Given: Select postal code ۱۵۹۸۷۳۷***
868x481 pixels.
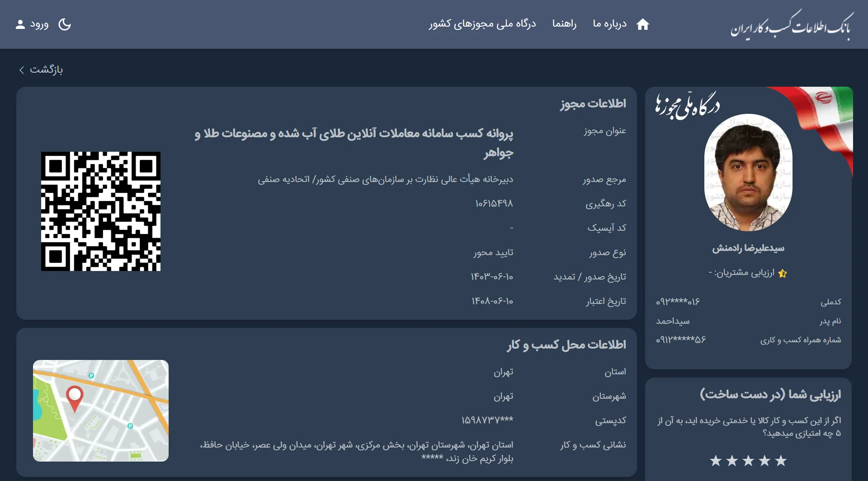Looking at the screenshot, I should coord(487,420).
